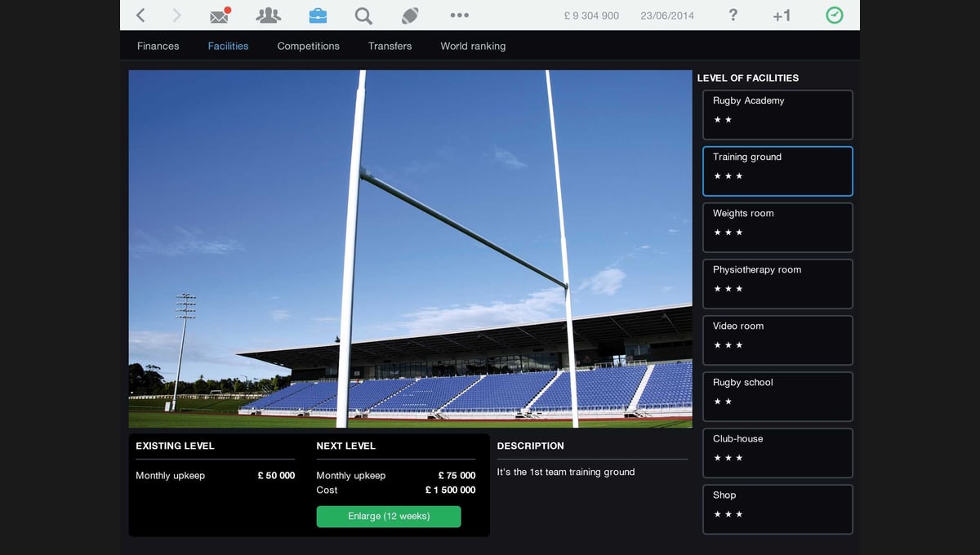The image size is (980, 555).
Task: Click the stadium goalposts image
Action: pyautogui.click(x=410, y=249)
